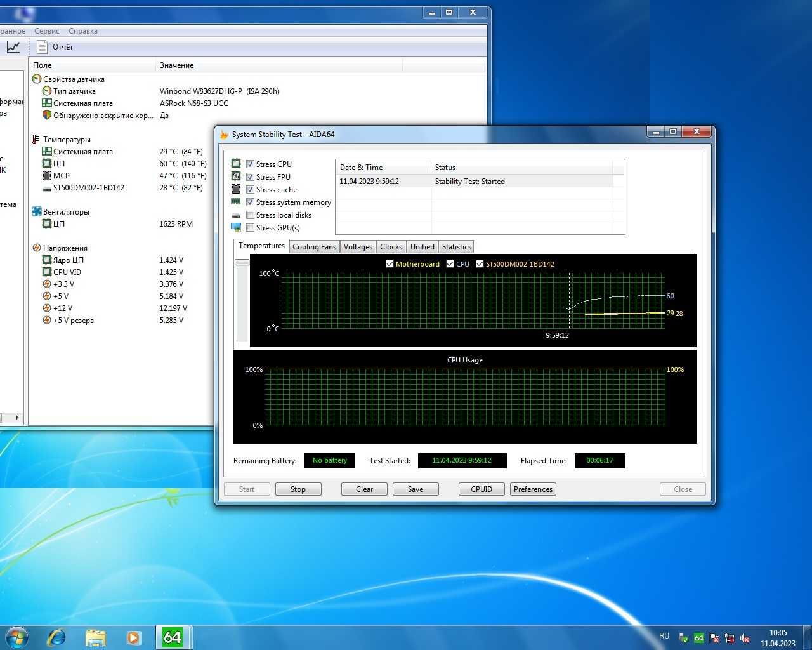
Task: Open the media player taskbar icon
Action: click(133, 637)
